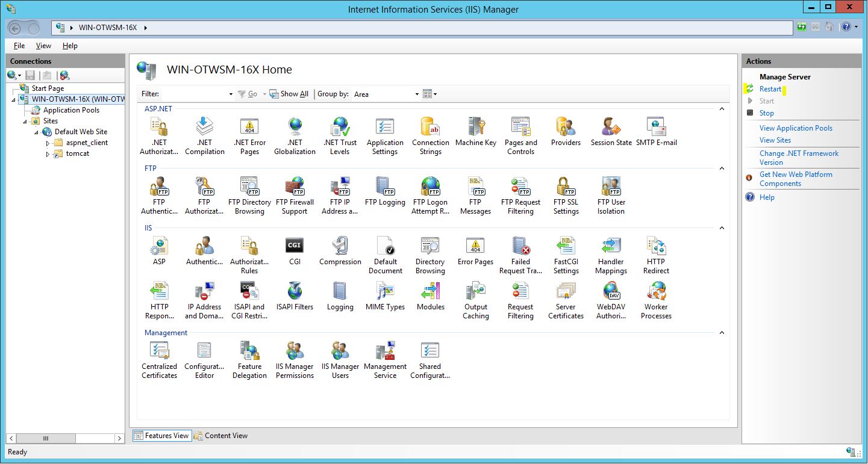868x464 pixels.
Task: Open FTP User Isolation feature
Action: click(611, 196)
